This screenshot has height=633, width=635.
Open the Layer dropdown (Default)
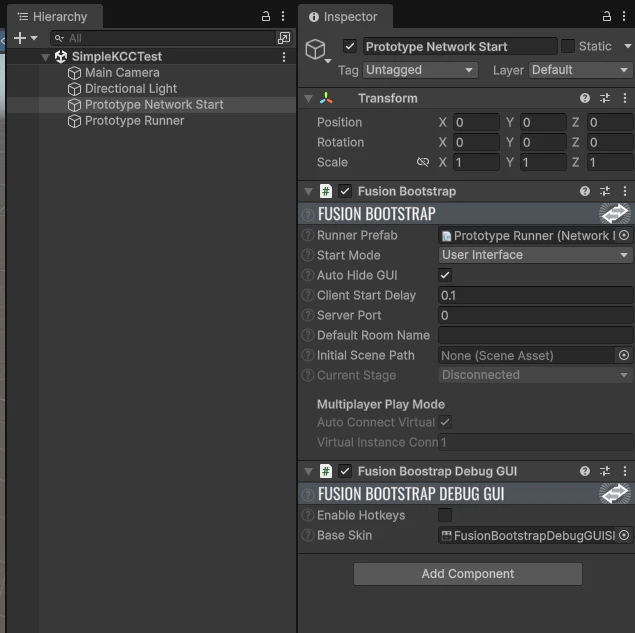pos(580,70)
